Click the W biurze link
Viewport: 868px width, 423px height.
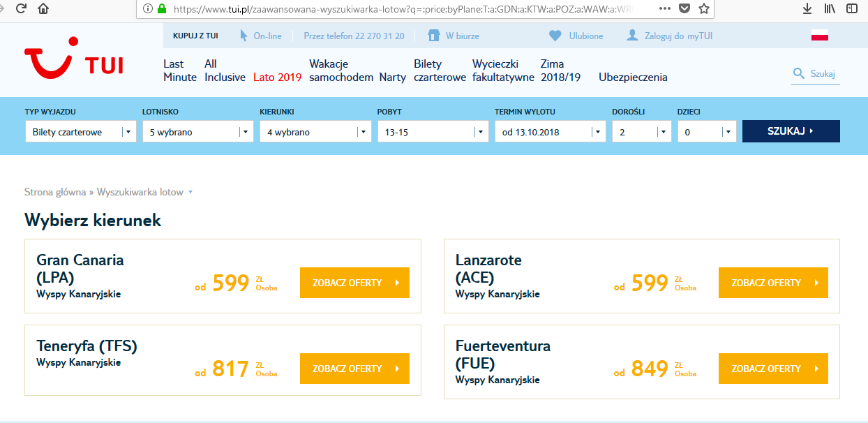click(462, 36)
